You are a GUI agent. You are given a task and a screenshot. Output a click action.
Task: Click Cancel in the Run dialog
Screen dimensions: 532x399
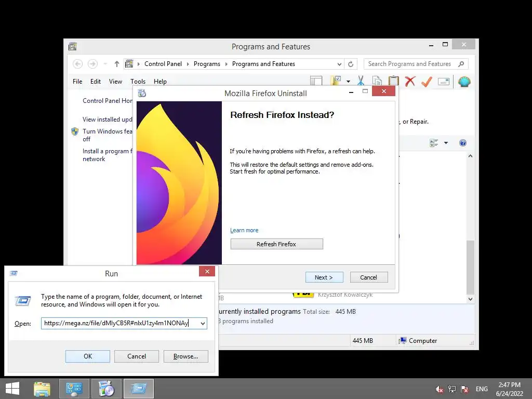[137, 356]
